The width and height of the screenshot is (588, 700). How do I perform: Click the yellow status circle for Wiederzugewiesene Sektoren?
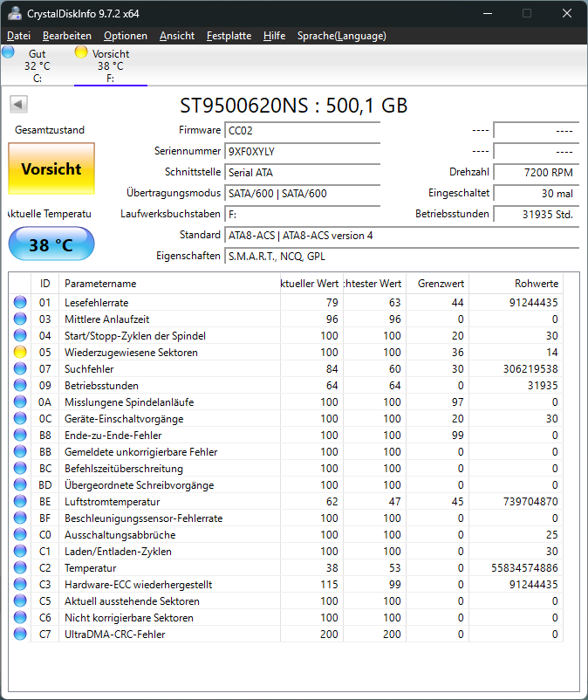tap(20, 353)
